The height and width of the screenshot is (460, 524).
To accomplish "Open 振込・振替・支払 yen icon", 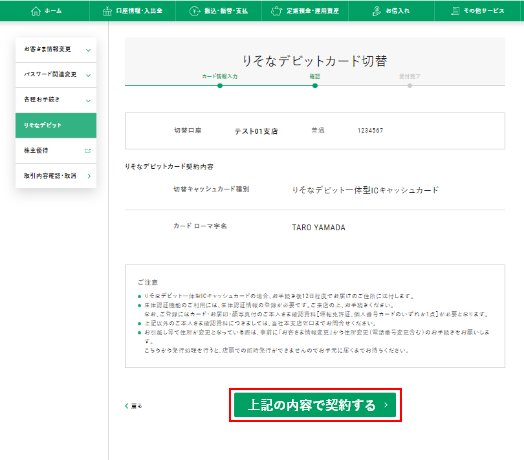I will (194, 11).
